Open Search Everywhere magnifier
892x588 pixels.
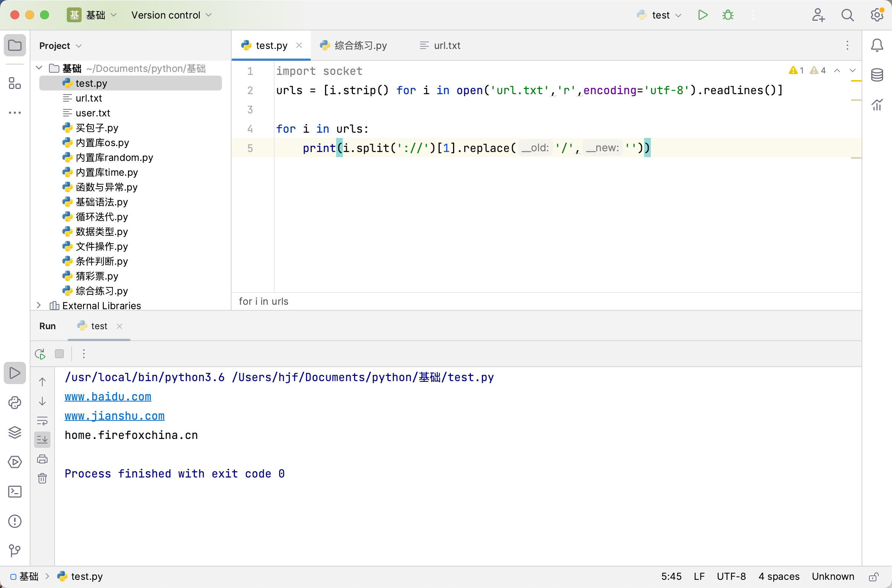(847, 15)
